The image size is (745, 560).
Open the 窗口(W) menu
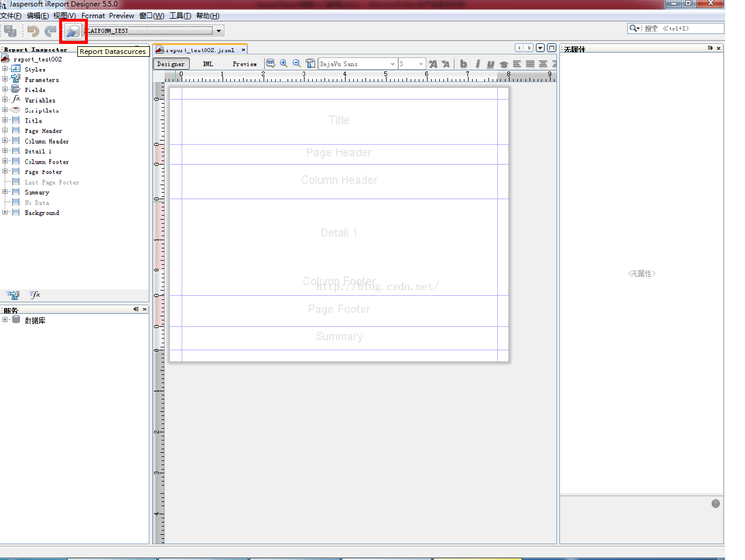(152, 16)
